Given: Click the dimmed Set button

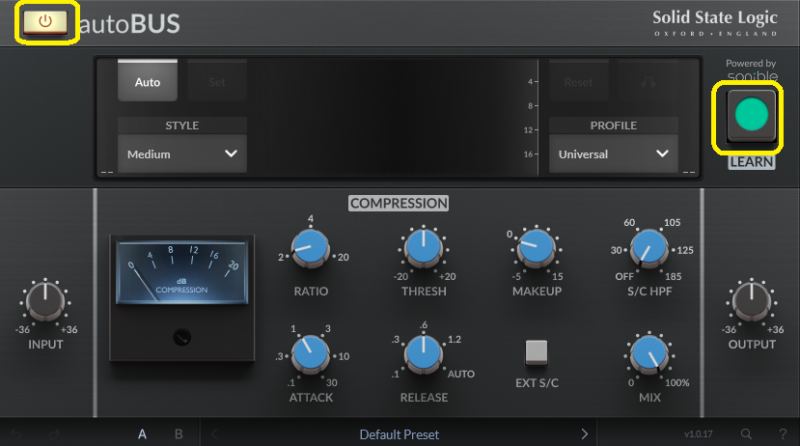Looking at the screenshot, I should coord(217,82).
